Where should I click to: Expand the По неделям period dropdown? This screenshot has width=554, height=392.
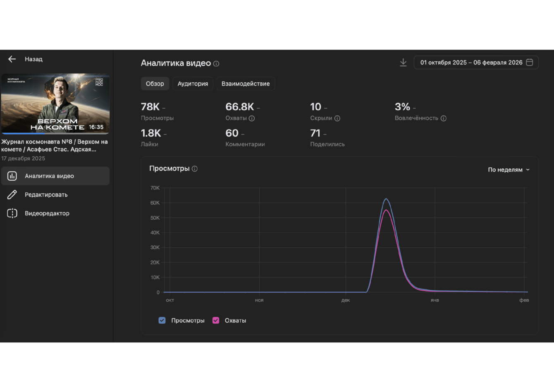(509, 170)
